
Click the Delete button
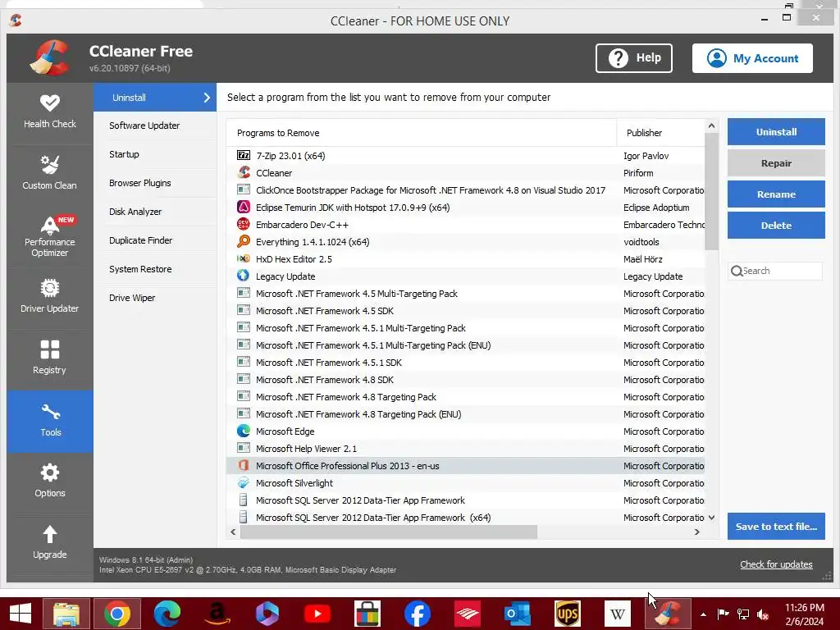click(776, 225)
